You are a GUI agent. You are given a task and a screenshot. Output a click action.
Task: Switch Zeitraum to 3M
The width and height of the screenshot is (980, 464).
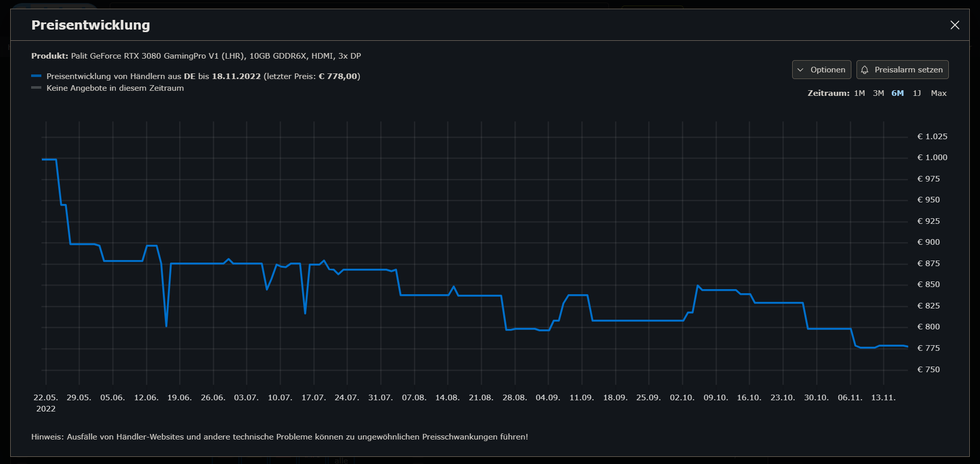click(x=878, y=93)
